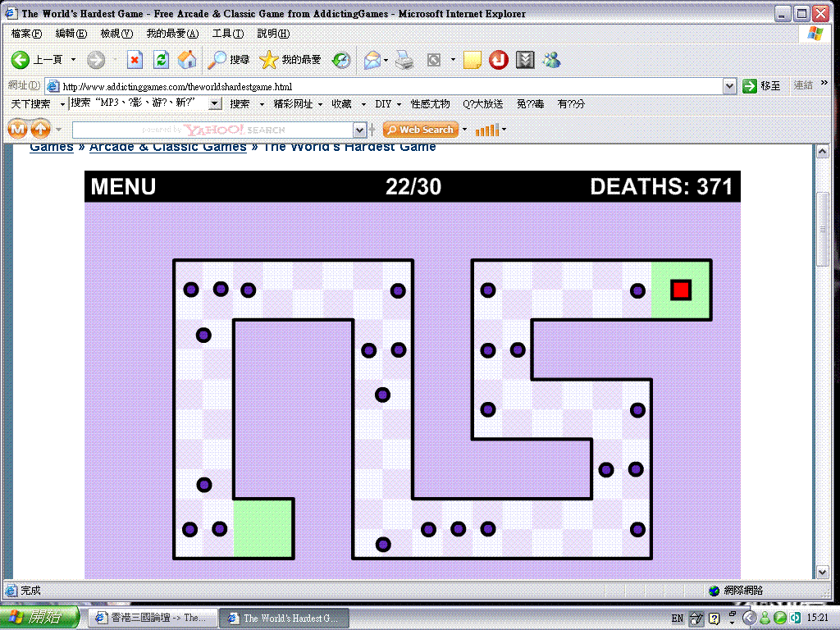Click the red square player in game
Viewport: 840px width, 630px height.
pos(681,290)
